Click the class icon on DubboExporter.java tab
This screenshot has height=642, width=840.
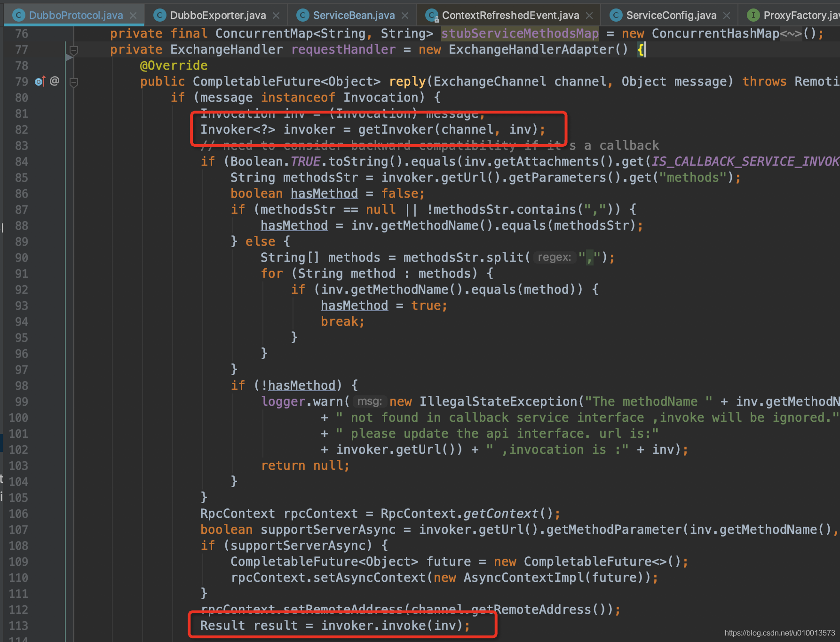pos(160,15)
